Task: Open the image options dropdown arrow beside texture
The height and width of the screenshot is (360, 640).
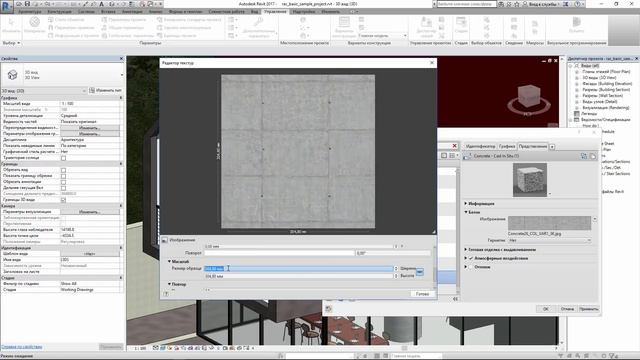Action: 595,220
